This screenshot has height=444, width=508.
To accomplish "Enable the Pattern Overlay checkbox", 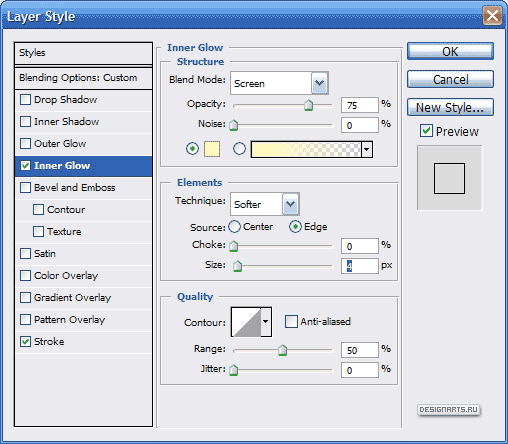I will pos(25,320).
